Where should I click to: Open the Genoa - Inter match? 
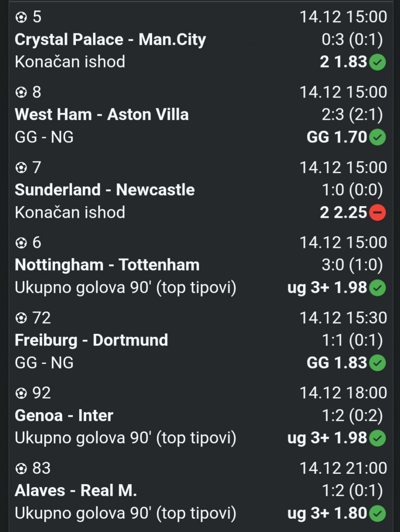tap(64, 415)
